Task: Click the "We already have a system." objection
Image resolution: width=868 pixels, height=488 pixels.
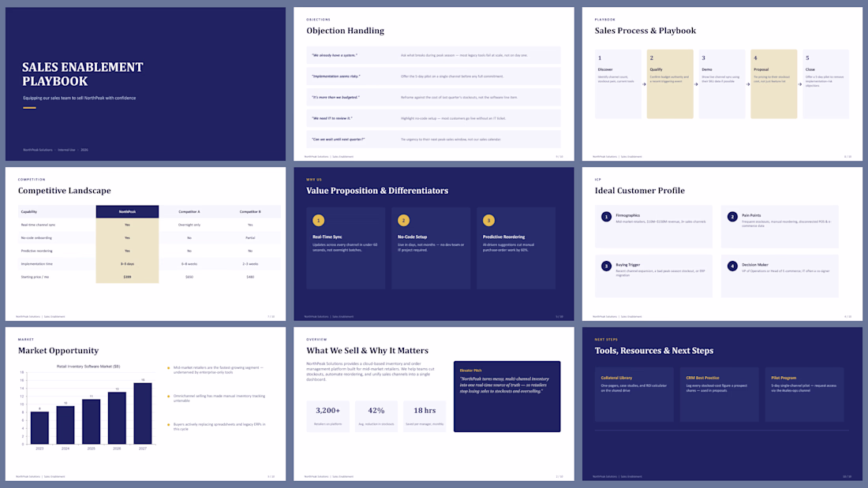Action: coord(335,55)
